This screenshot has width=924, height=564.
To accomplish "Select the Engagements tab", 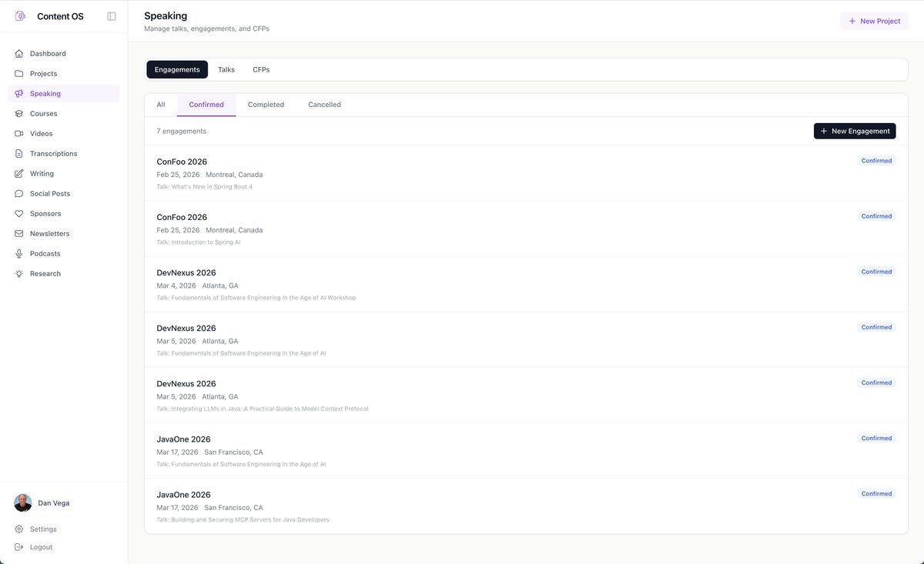I will pyautogui.click(x=177, y=69).
